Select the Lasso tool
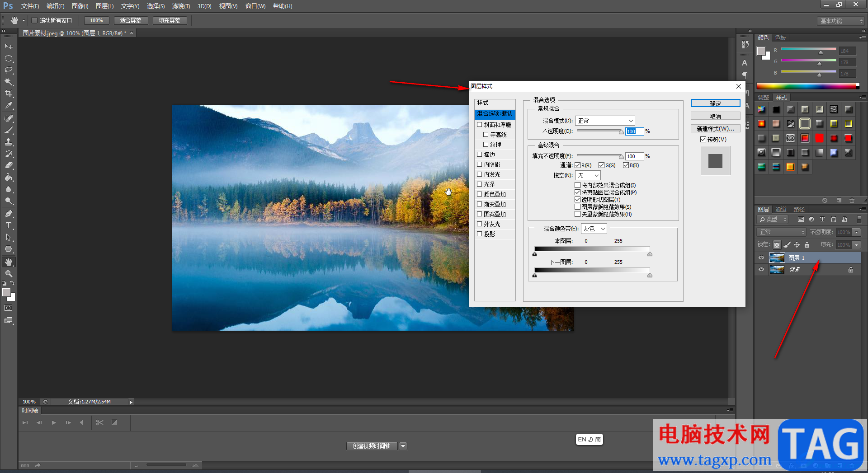 (9, 70)
